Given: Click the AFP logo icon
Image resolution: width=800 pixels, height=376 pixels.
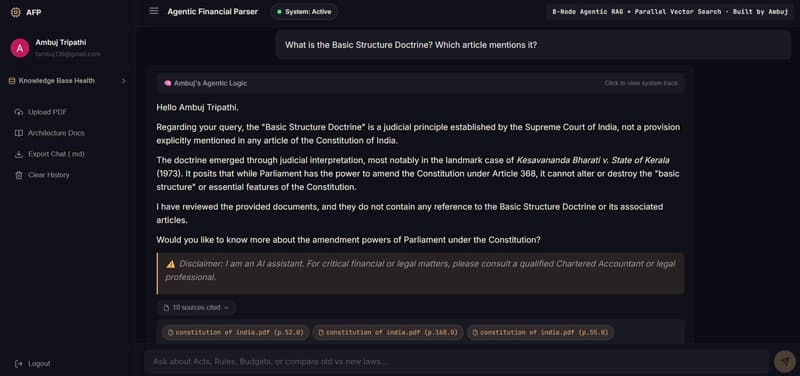Looking at the screenshot, I should coord(16,12).
